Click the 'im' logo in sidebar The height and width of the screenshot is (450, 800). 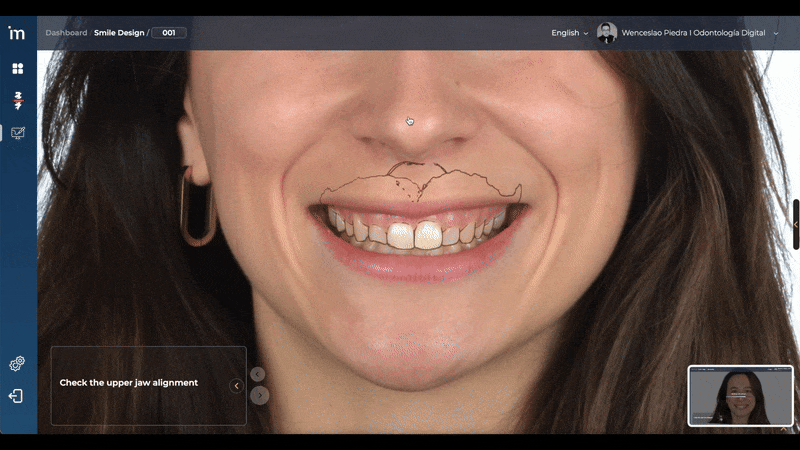point(17,33)
